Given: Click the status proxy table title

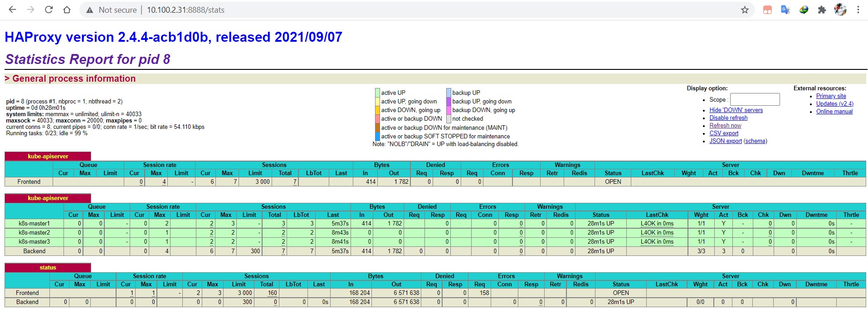Looking at the screenshot, I should pos(48,268).
